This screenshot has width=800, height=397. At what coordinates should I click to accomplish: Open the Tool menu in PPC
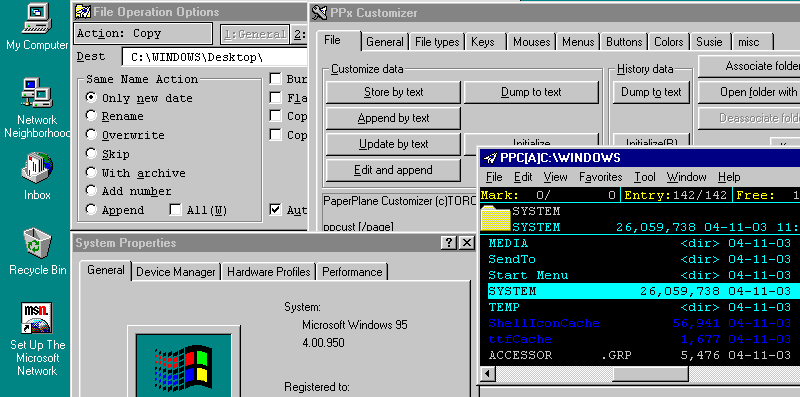(645, 177)
